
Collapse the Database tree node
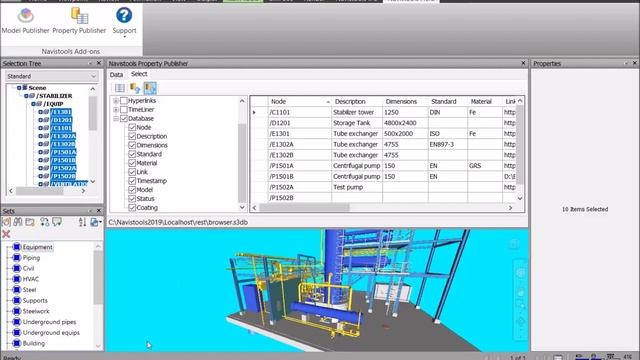116,118
